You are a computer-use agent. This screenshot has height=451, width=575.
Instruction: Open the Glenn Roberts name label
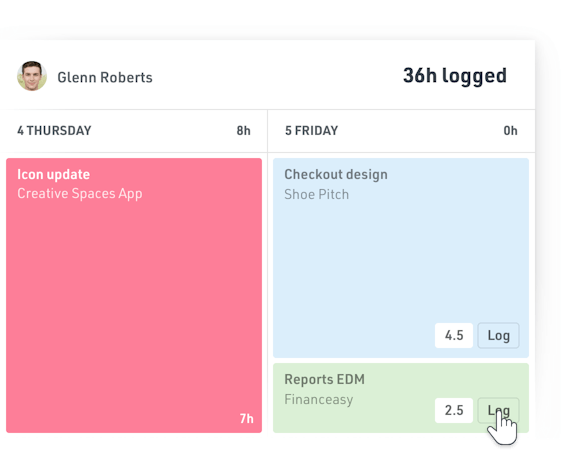[x=105, y=77]
